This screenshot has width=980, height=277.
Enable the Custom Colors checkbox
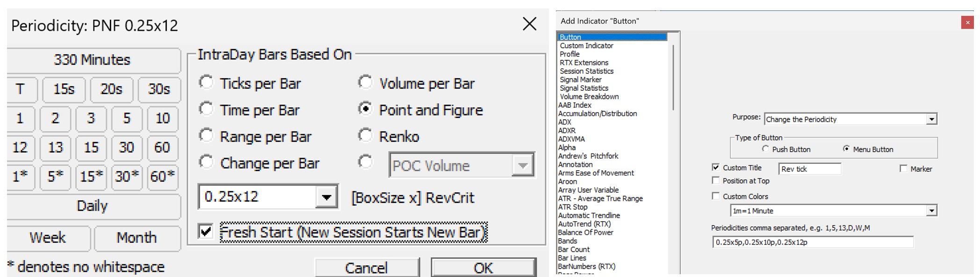[715, 196]
